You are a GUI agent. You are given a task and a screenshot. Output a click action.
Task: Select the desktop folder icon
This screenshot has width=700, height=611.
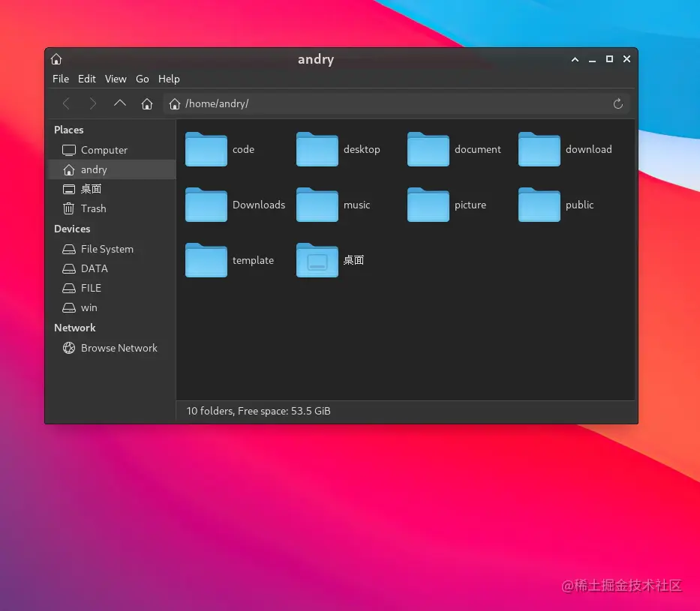(x=317, y=149)
